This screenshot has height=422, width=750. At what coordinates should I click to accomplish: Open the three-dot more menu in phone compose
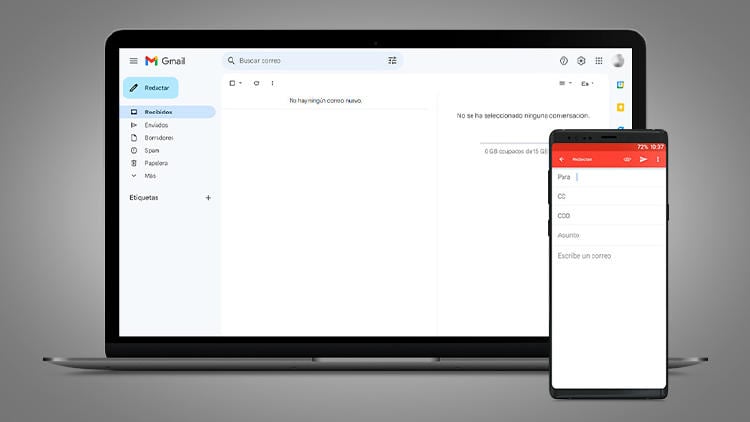[x=657, y=159]
